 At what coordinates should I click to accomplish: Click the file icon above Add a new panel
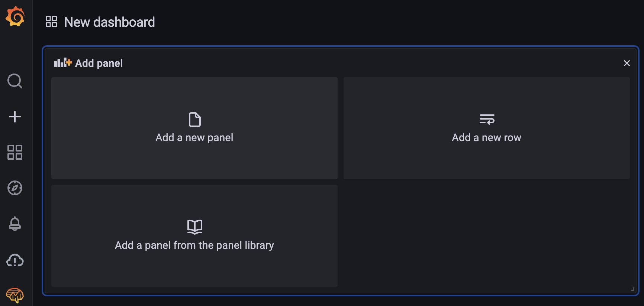(194, 120)
